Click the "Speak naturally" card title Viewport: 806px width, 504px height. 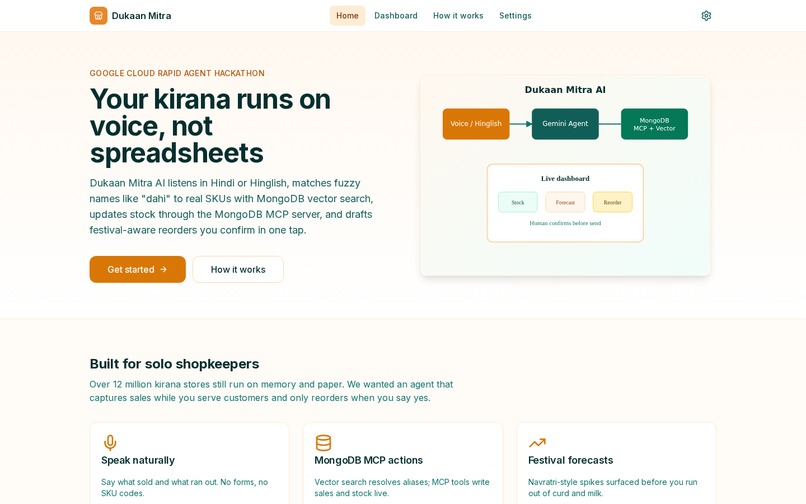pos(138,460)
